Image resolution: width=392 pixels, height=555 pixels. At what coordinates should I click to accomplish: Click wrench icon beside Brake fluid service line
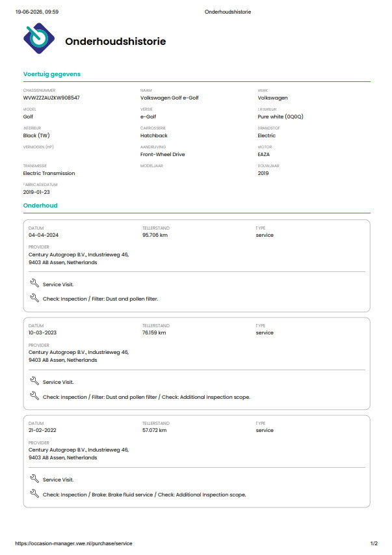pos(34,493)
